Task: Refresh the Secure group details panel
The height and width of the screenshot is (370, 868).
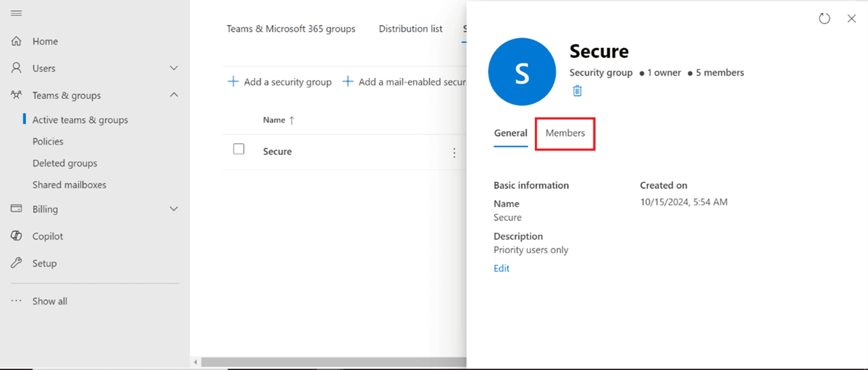Action: [825, 18]
